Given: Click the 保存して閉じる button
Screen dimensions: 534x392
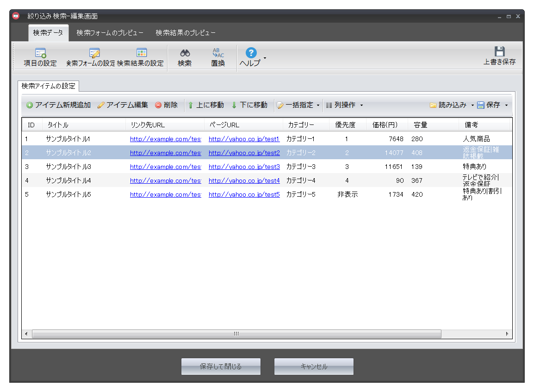Looking at the screenshot, I should (x=221, y=367).
